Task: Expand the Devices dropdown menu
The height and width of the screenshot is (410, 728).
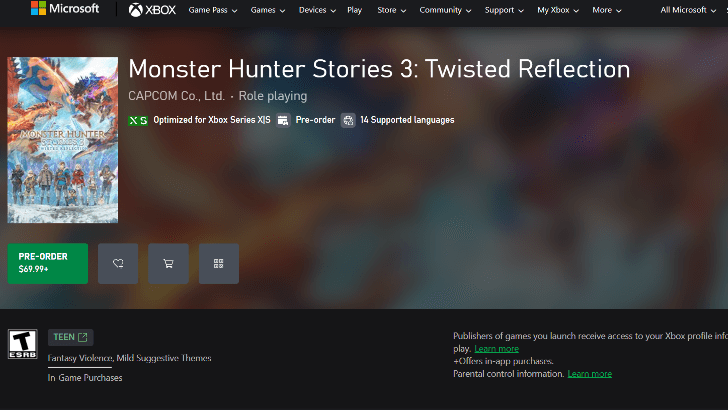Action: point(317,10)
